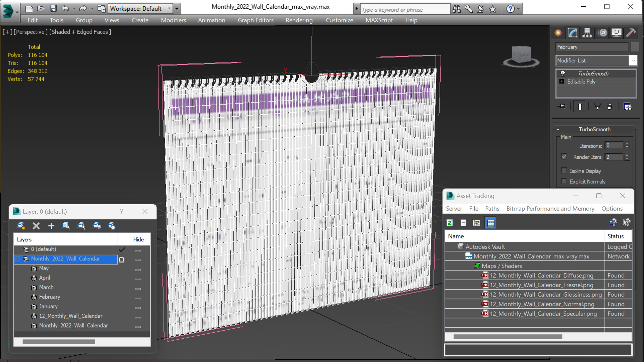This screenshot has height=362, width=644.
Task: Uncheck the Render Iters checkbox
Action: (564, 157)
